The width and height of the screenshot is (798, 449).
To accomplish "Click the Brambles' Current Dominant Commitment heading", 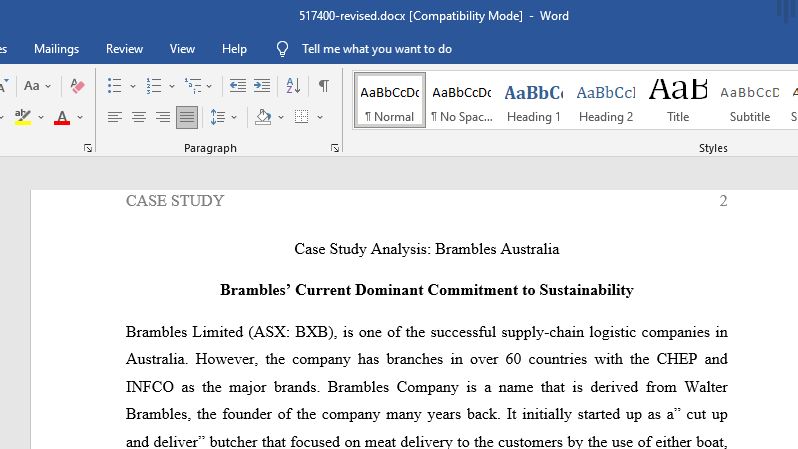I will (426, 290).
